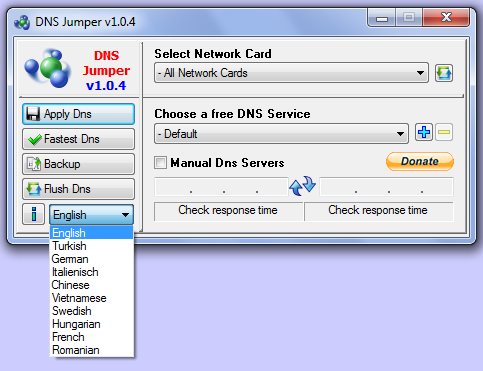Close the DNS Jumper window
The width and height of the screenshot is (483, 371).
tap(446, 18)
